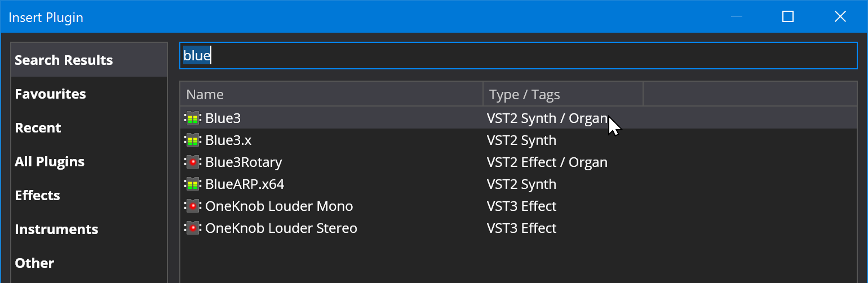
Task: Maximize the Insert Plugin window
Action: coord(788,17)
